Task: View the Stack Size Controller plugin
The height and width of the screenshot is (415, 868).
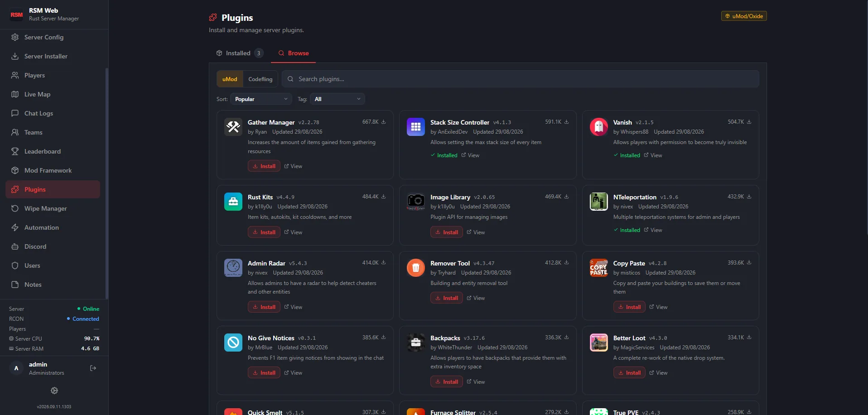Action: (x=470, y=155)
